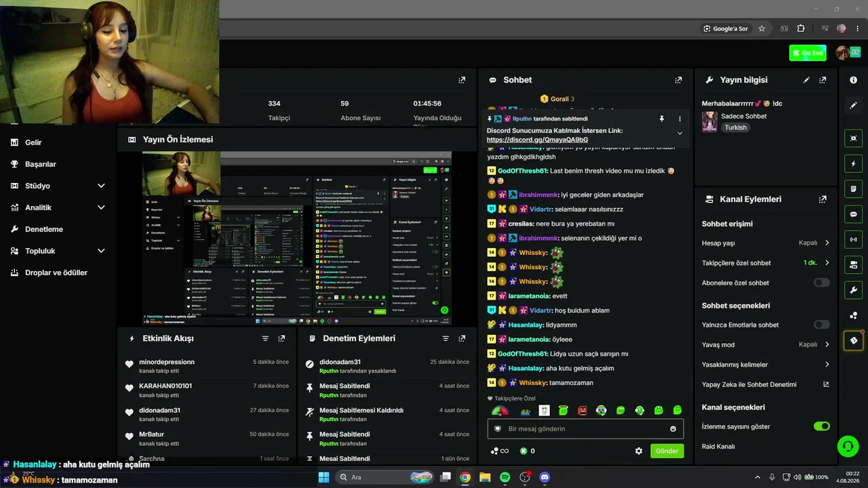The image size is (868, 488).
Task: Send the chat message with Gönder
Action: pos(667,451)
